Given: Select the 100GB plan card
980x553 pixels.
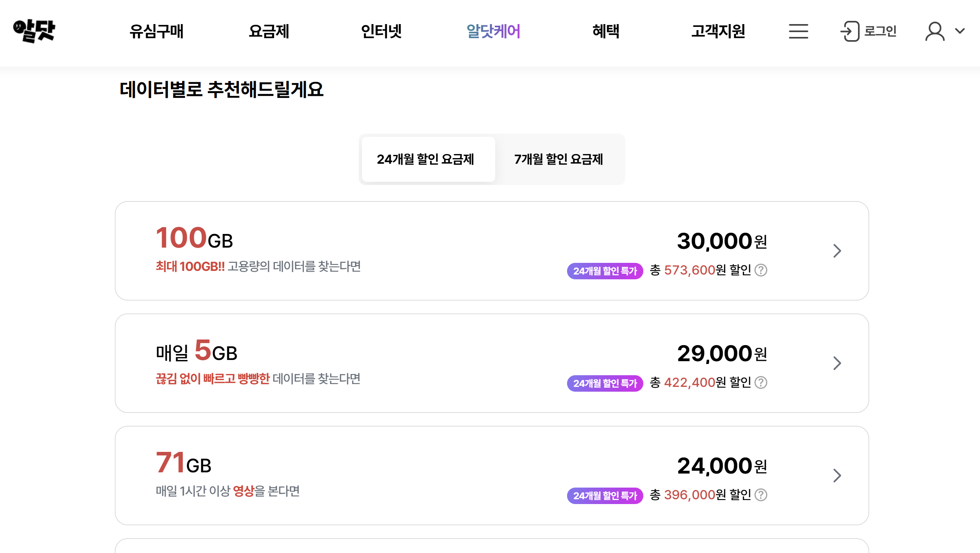Looking at the screenshot, I should point(490,251).
